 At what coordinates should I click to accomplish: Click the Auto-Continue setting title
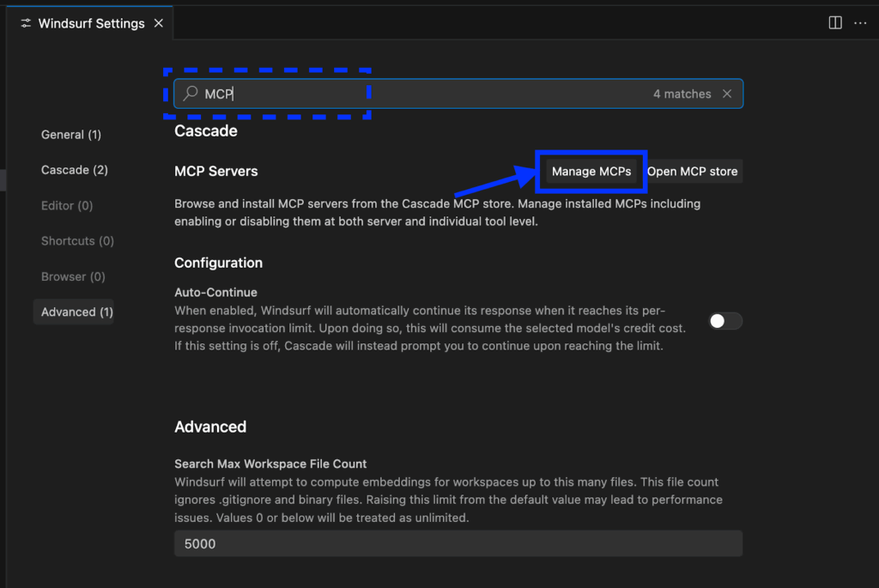coord(215,292)
